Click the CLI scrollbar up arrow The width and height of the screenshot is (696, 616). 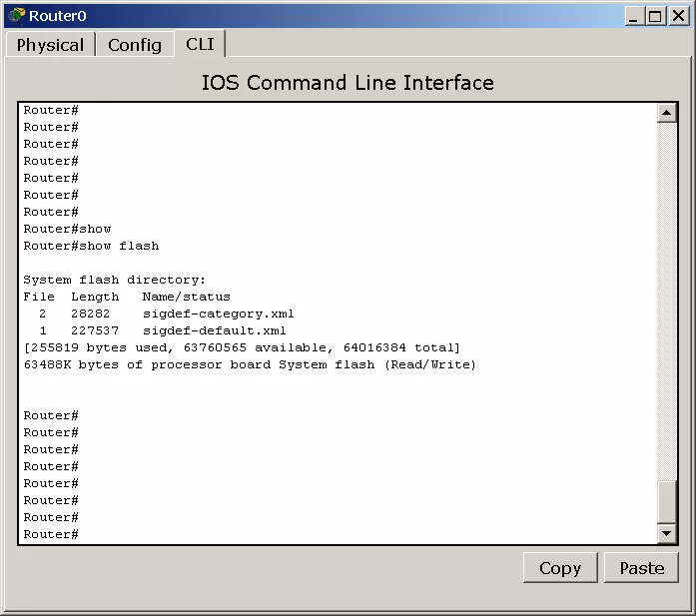tap(667, 113)
